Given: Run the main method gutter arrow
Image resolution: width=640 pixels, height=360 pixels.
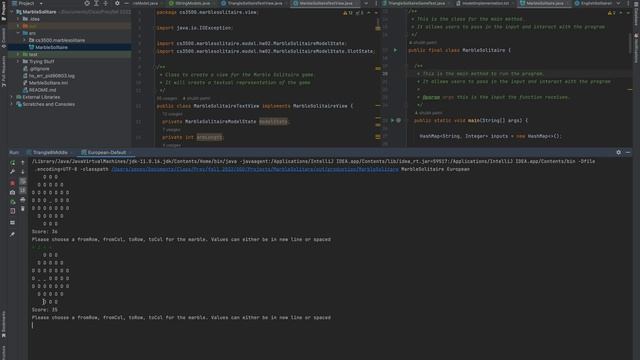Looking at the screenshot, I should 392,120.
